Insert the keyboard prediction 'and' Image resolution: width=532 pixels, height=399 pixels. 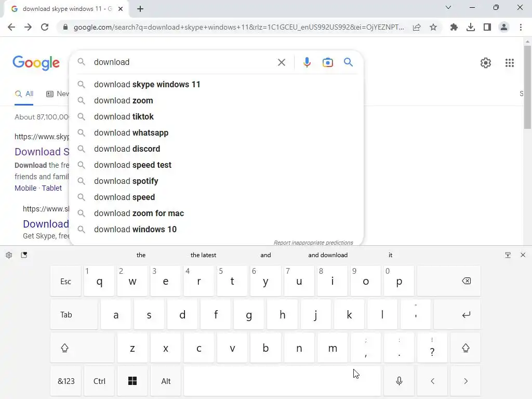tap(265, 255)
